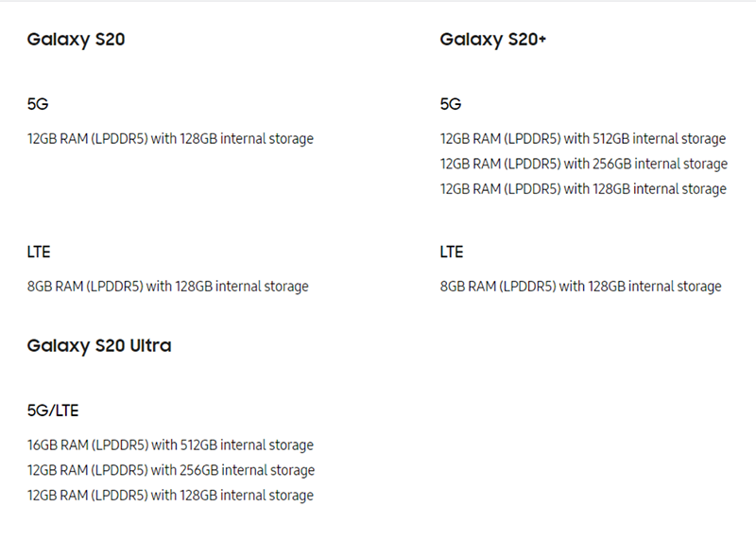
Task: Click the Galaxy S20 heading
Action: click(x=76, y=40)
